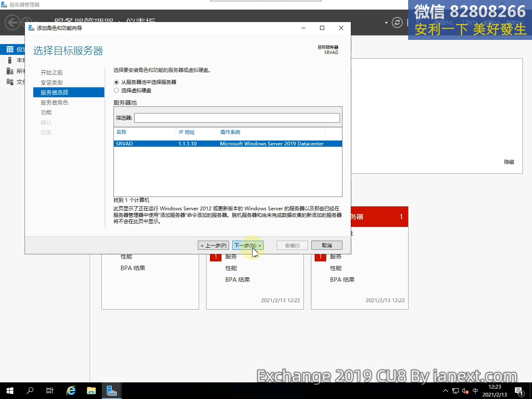532x399 pixels.
Task: Click 'Microsoft Windows Server 2019 Datacenter' cell
Action: [x=272, y=144]
